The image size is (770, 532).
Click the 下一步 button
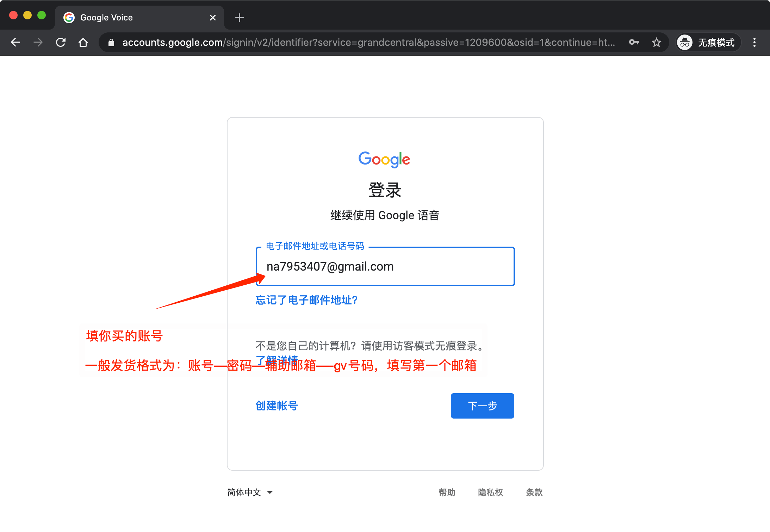[483, 406]
